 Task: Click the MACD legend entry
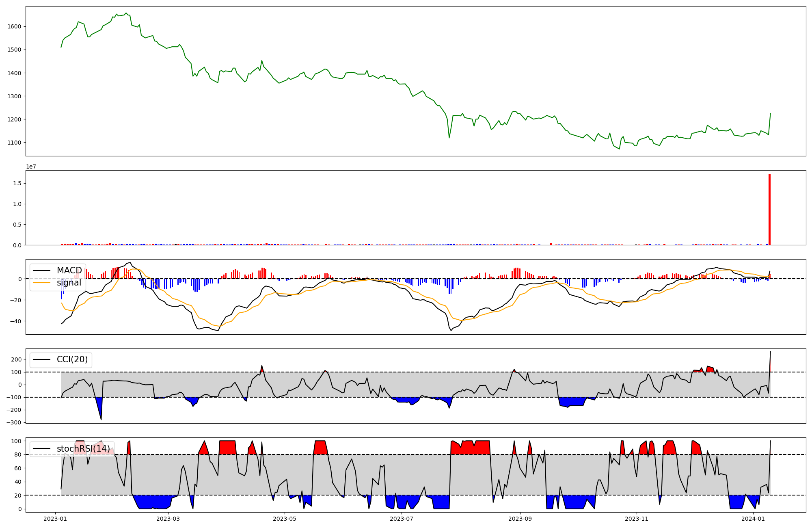69,270
